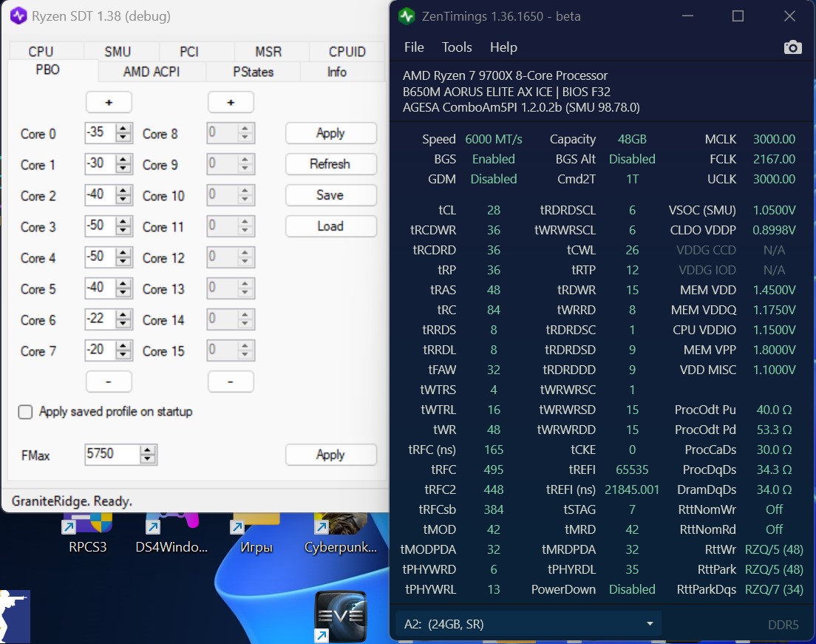The image size is (816, 644).
Task: Click the FCLK value 2167.00
Action: 774,159
